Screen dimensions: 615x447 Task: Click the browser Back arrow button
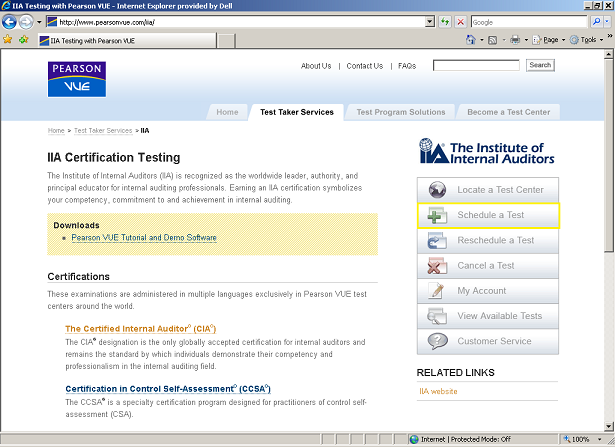(10, 21)
